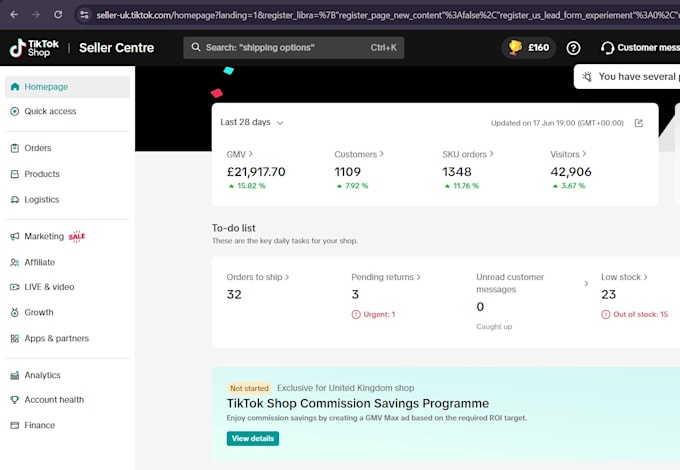Open Analytics menu item
Image resolution: width=680 pixels, height=470 pixels.
coord(67,375)
